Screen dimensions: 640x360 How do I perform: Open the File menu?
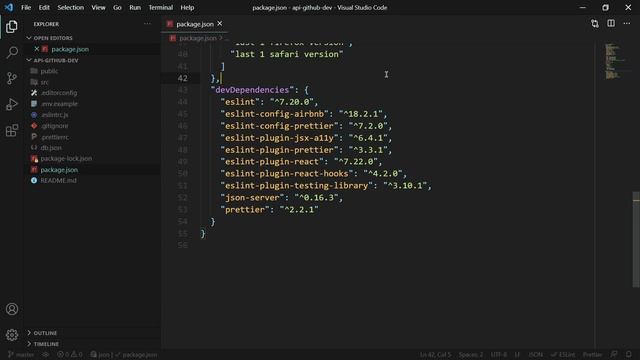26,7
